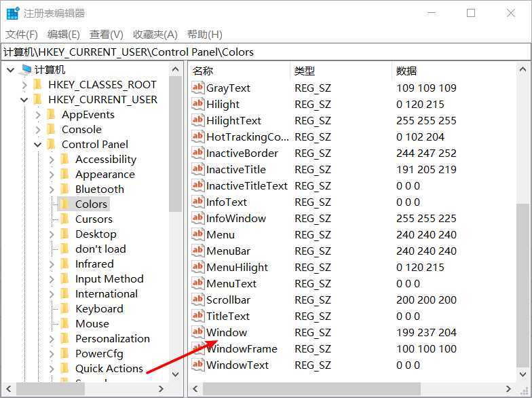Select the Menu string value icon

[198, 234]
